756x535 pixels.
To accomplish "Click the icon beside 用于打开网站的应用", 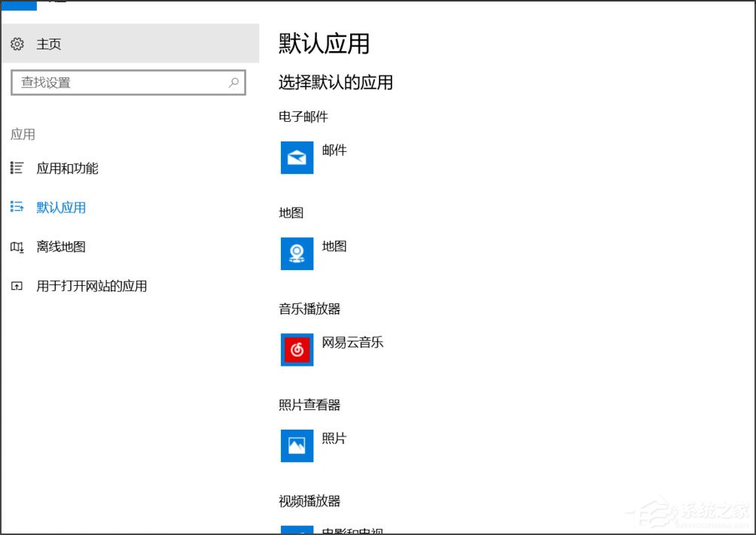I will (x=17, y=286).
